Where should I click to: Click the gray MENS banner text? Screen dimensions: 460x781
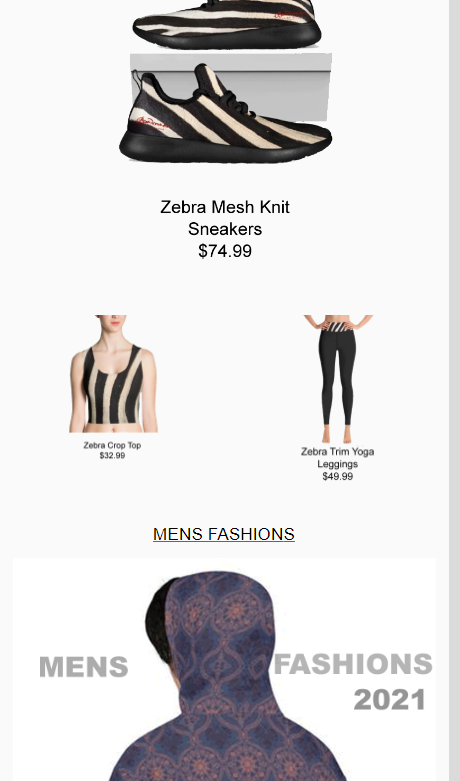[84, 667]
